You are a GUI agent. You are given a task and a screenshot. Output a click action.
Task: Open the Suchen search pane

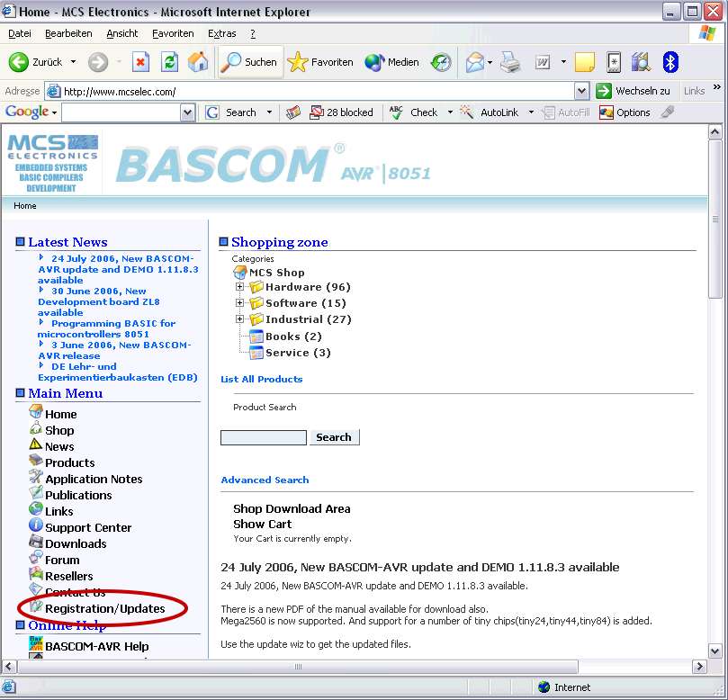coord(249,62)
